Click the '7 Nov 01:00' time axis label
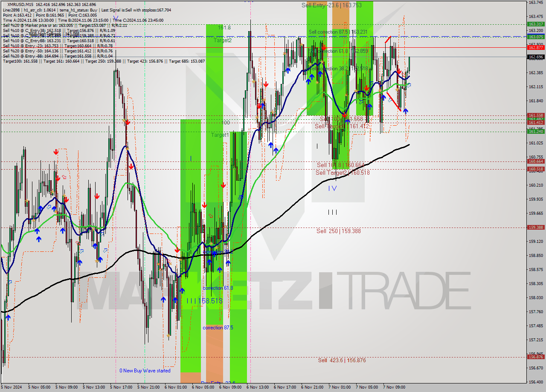The image size is (546, 392). (x=339, y=387)
